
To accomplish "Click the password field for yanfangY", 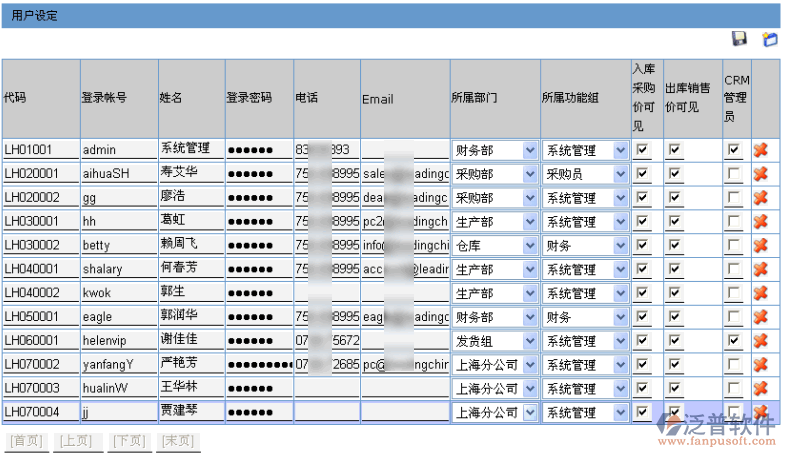I will (258, 365).
